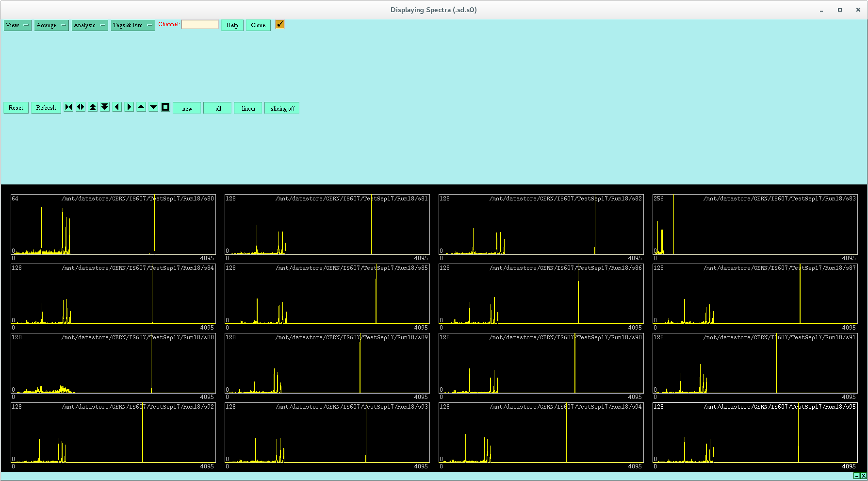Open the View dropdown menu
The image size is (868, 481).
click(x=17, y=25)
